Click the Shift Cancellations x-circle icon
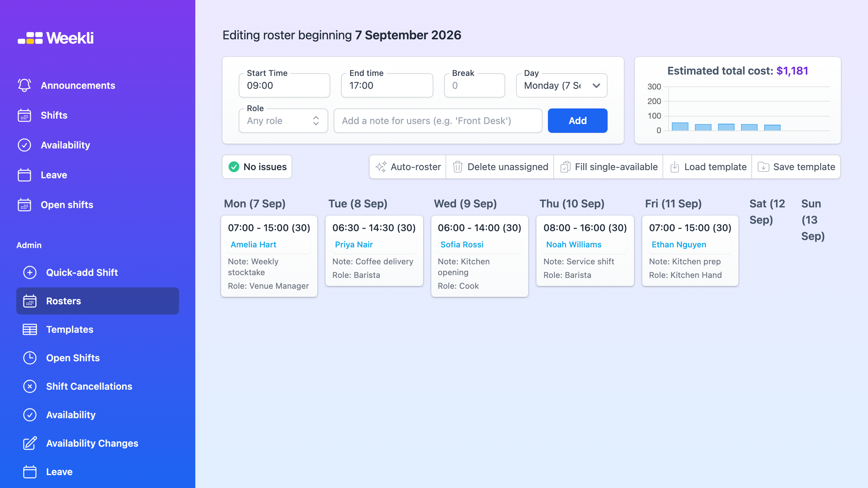868x488 pixels. pos(30,386)
